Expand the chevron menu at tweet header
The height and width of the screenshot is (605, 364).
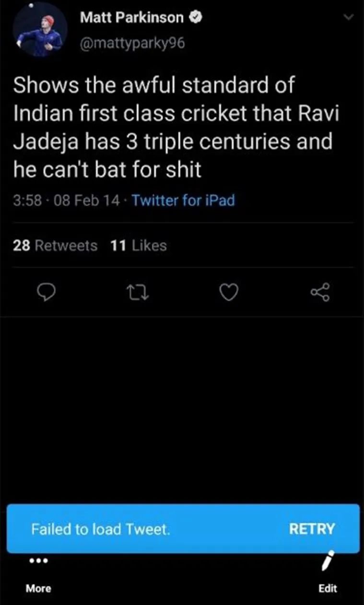pos(349,17)
